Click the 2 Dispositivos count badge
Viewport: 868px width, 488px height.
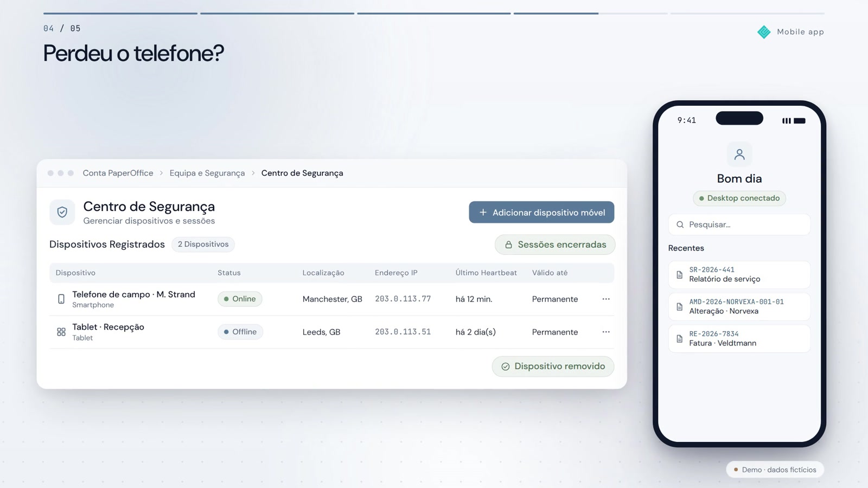[x=203, y=245]
